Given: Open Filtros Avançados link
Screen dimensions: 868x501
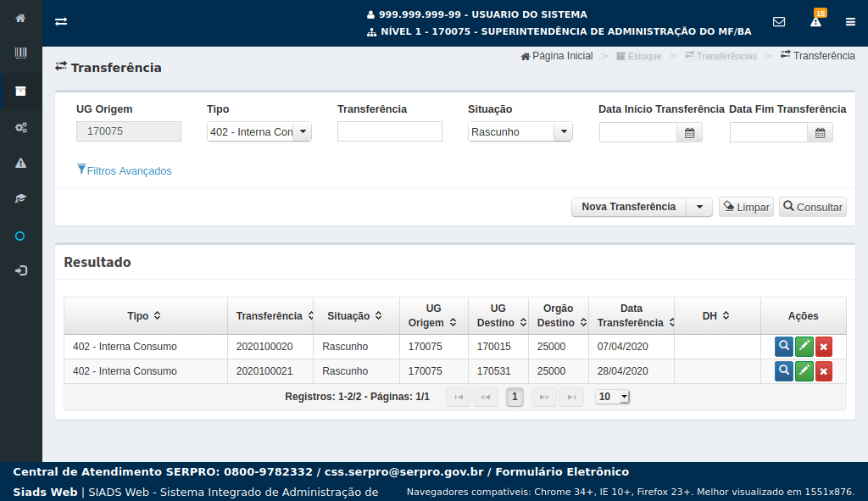Looking at the screenshot, I should coord(125,170).
